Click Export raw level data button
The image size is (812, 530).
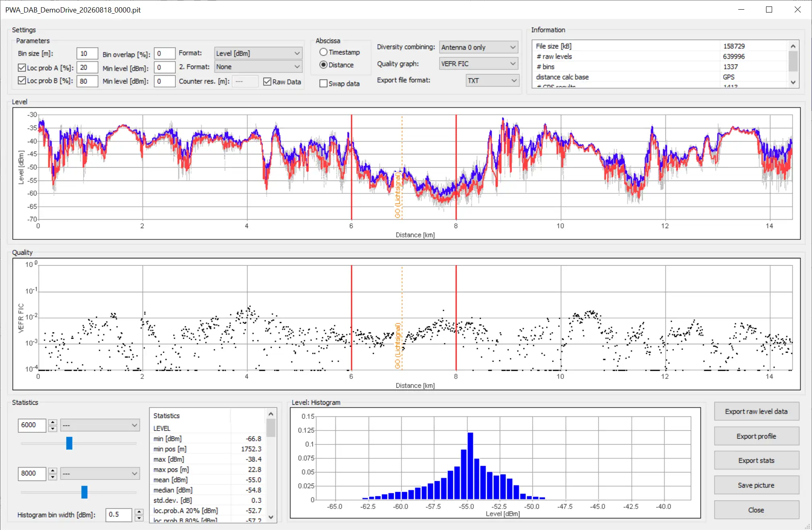tap(756, 412)
